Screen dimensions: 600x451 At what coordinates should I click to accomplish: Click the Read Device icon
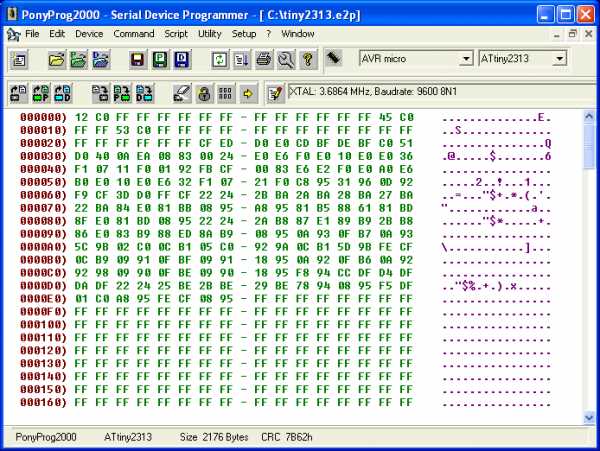pyautogui.click(x=19, y=93)
